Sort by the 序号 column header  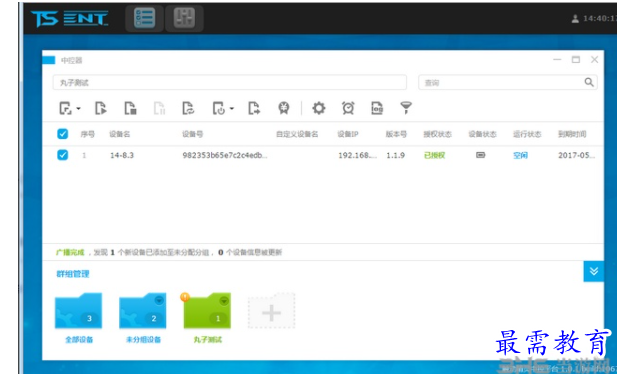tap(87, 134)
